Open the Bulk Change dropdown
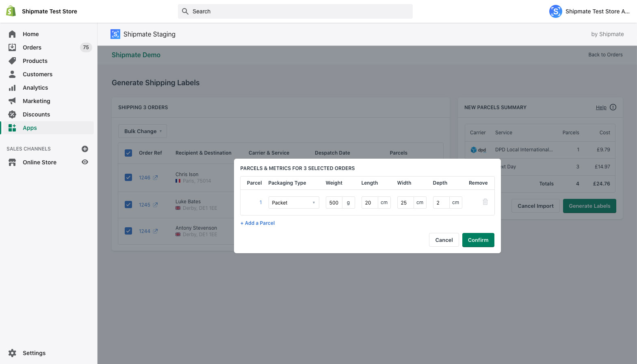The image size is (637, 364). tap(143, 131)
